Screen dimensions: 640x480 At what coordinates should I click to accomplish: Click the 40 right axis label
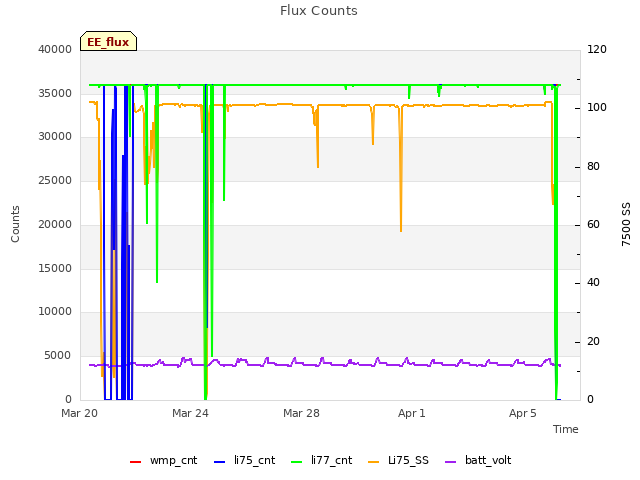[593, 282]
